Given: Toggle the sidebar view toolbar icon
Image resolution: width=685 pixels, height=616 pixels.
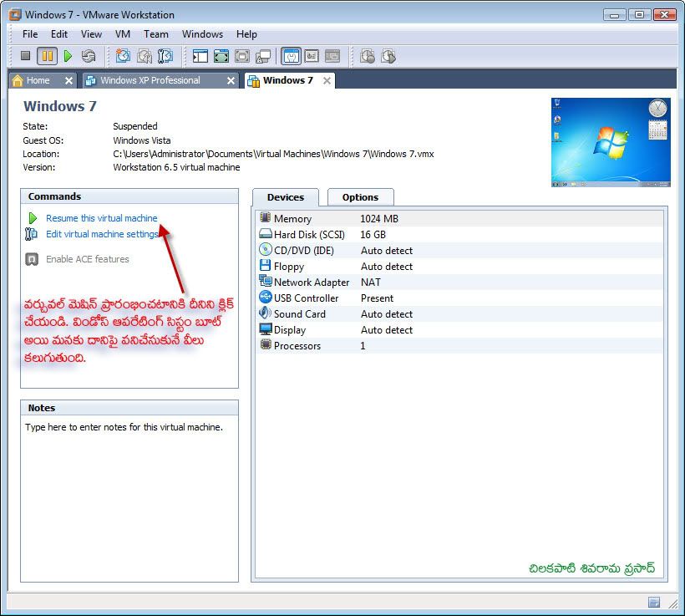Looking at the screenshot, I should [x=200, y=56].
